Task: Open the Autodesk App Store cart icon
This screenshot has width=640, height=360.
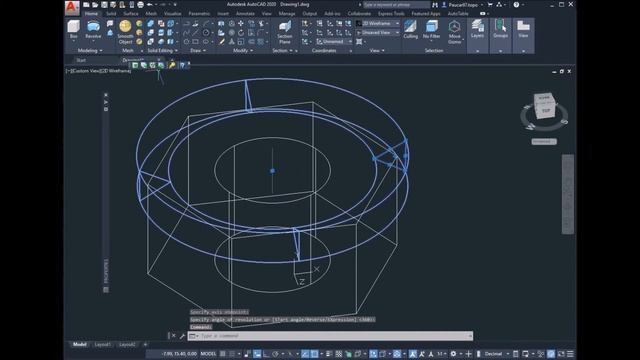Action: coord(490,4)
